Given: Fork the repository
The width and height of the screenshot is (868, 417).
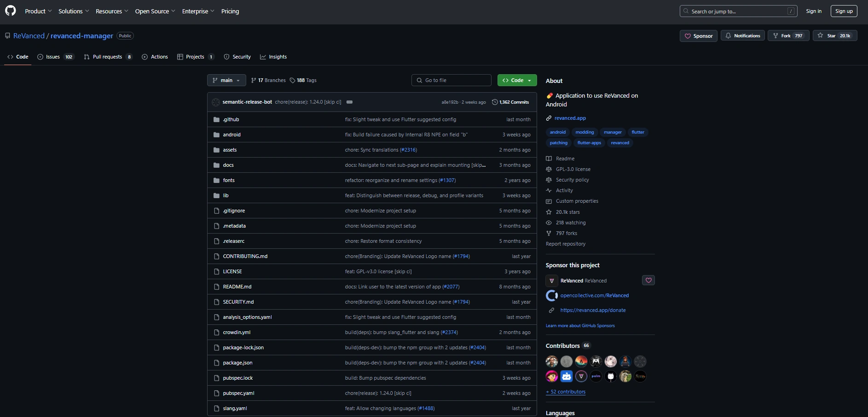Looking at the screenshot, I should (788, 35).
